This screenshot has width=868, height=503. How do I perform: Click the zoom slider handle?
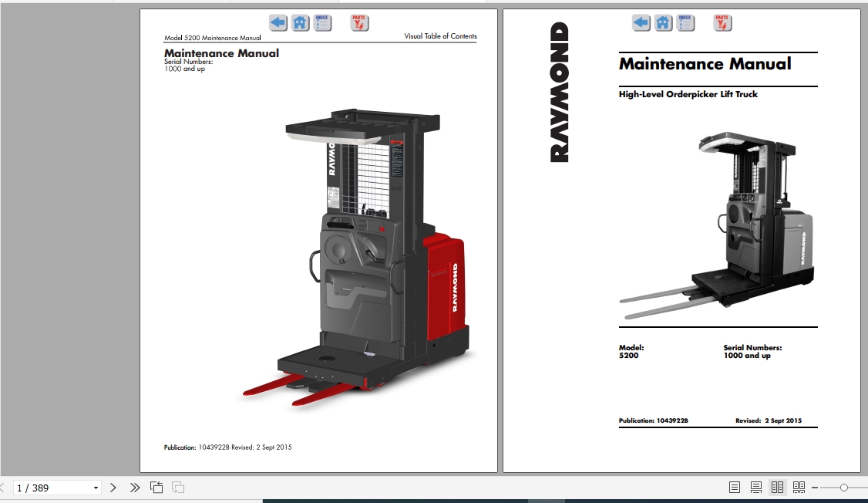tap(843, 488)
